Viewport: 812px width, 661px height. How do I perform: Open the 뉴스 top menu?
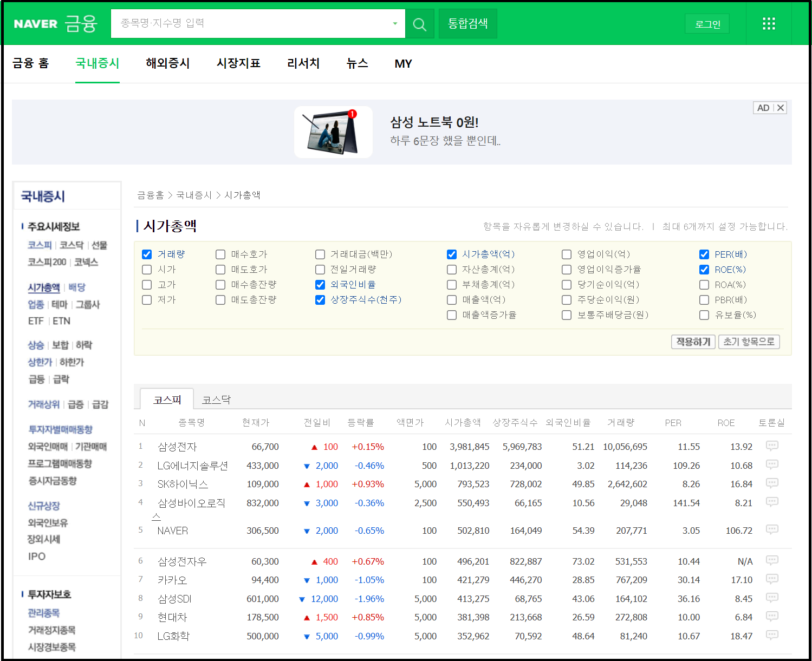358,63
